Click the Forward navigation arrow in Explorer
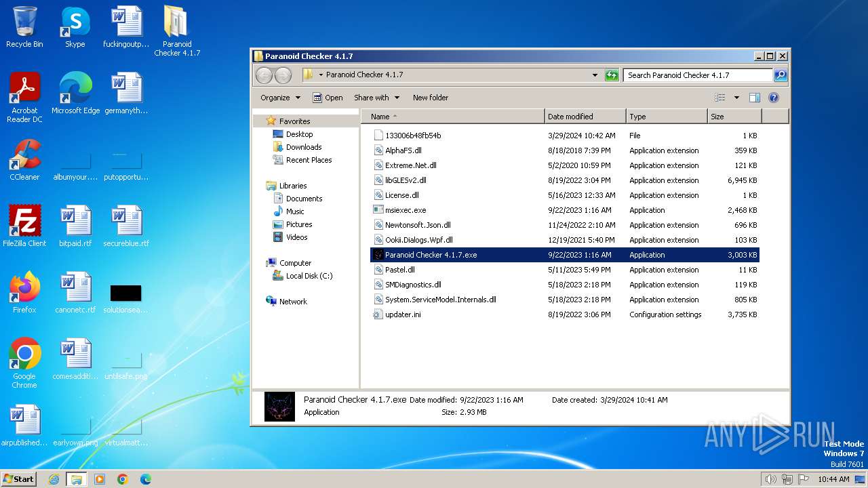The height and width of the screenshot is (488, 868). pyautogui.click(x=283, y=75)
